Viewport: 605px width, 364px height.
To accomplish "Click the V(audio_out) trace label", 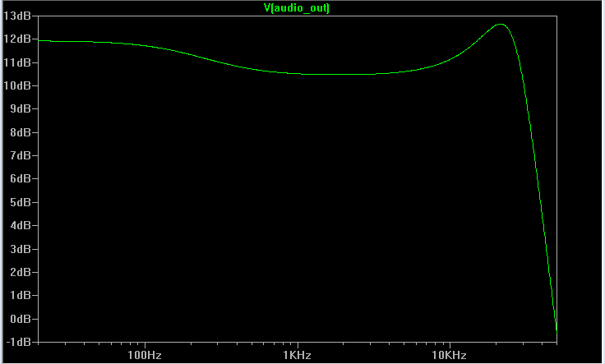I will tap(296, 8).
